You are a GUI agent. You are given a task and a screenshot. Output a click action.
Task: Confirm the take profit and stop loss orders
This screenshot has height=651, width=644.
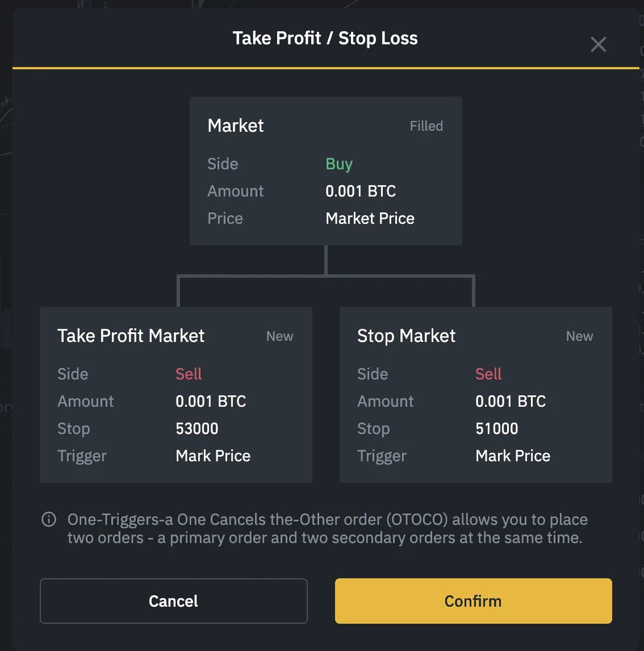click(474, 601)
